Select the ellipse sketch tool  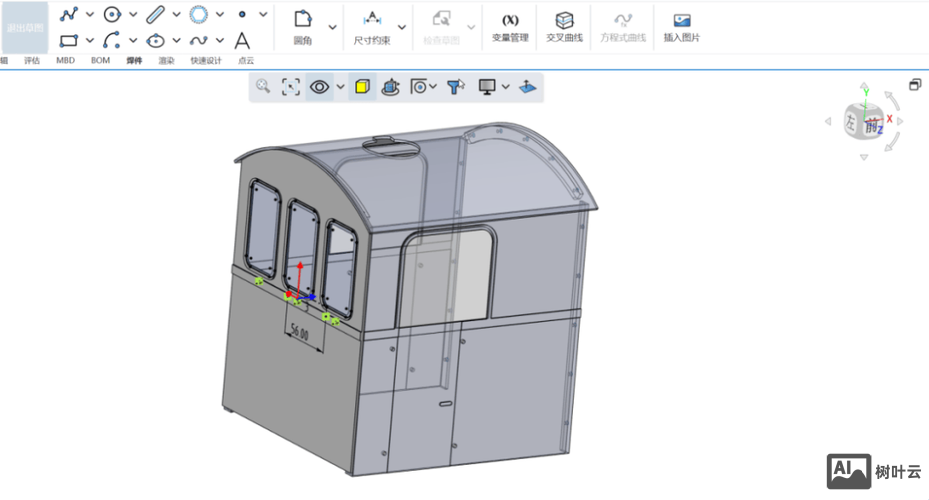click(x=155, y=41)
